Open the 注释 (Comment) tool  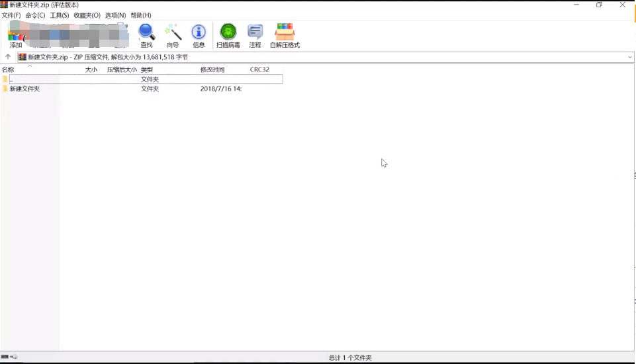[x=255, y=36]
